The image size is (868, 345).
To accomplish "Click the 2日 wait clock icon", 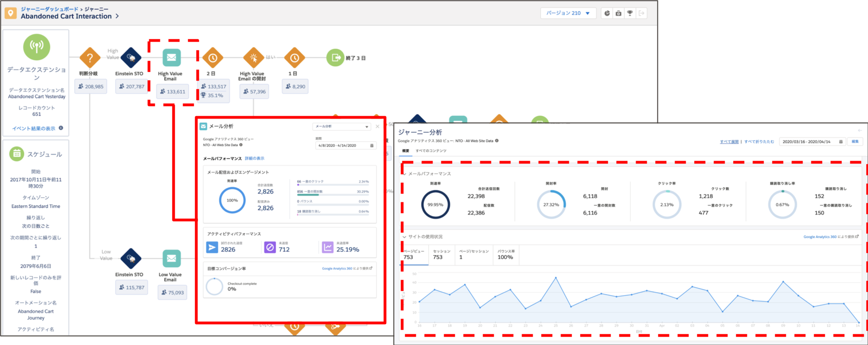I will pyautogui.click(x=212, y=58).
